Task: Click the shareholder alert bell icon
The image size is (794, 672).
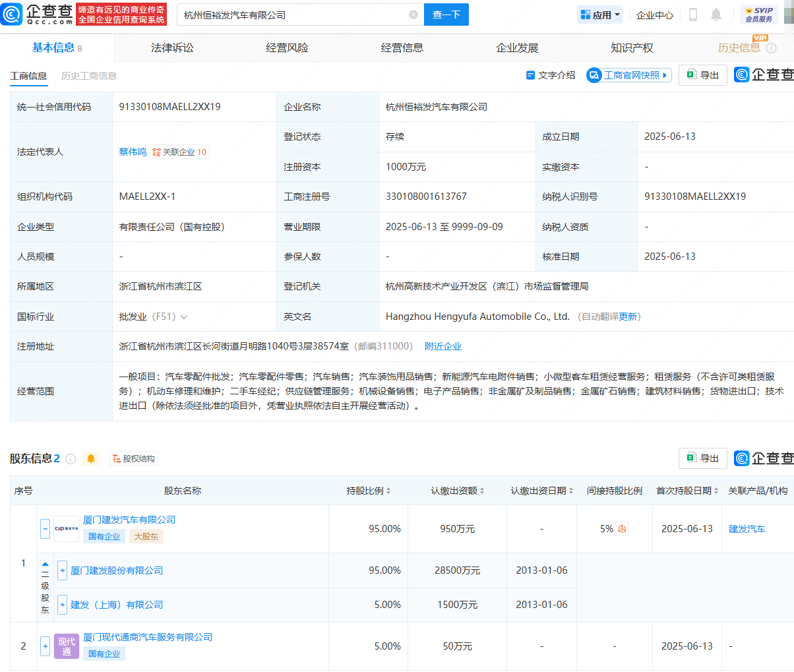Action: click(x=91, y=458)
